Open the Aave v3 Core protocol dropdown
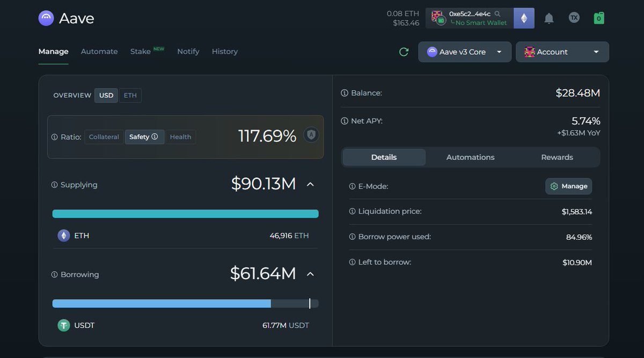644x358 pixels. [464, 52]
